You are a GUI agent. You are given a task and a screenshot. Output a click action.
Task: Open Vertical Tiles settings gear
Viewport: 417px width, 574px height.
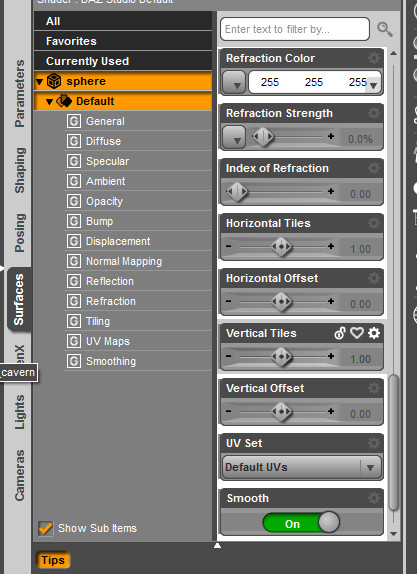pyautogui.click(x=373, y=333)
